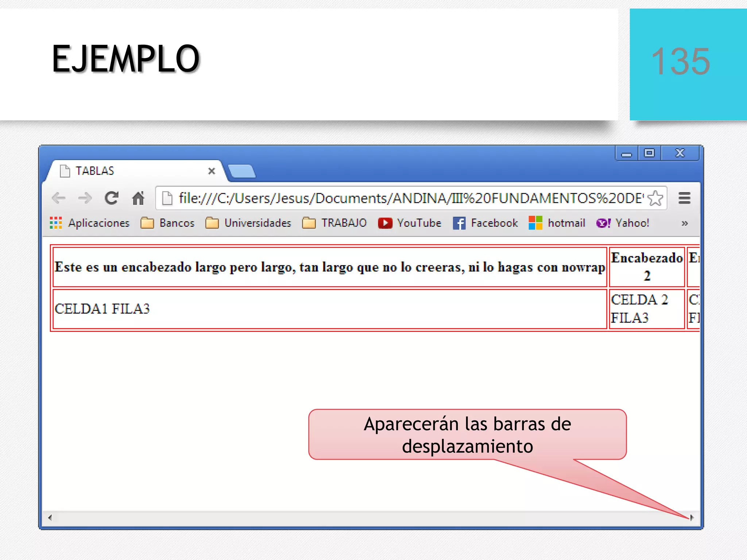Viewport: 747px width, 560px height.
Task: Expand the Universidades bookmarks folder
Action: tap(248, 223)
